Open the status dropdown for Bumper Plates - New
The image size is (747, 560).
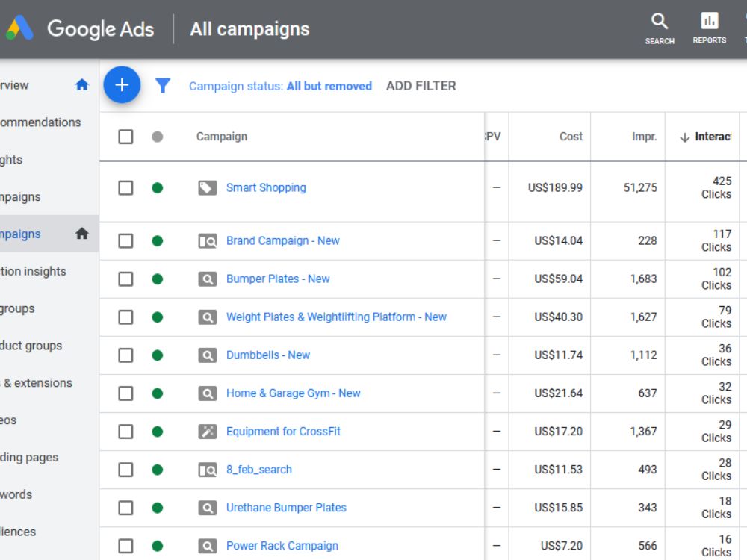pyautogui.click(x=157, y=279)
